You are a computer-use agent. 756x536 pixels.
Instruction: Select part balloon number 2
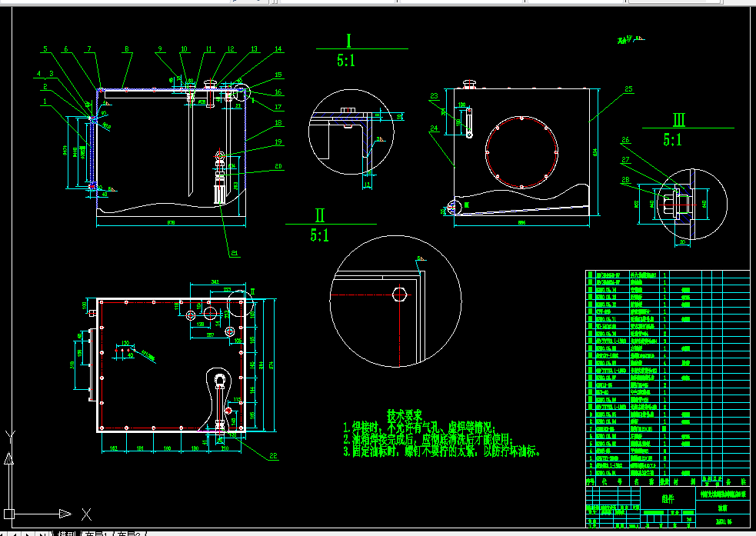(x=45, y=87)
